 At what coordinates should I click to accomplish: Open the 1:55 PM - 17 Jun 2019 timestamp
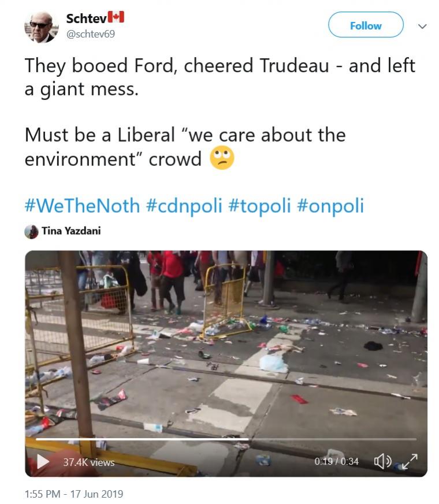point(74,494)
